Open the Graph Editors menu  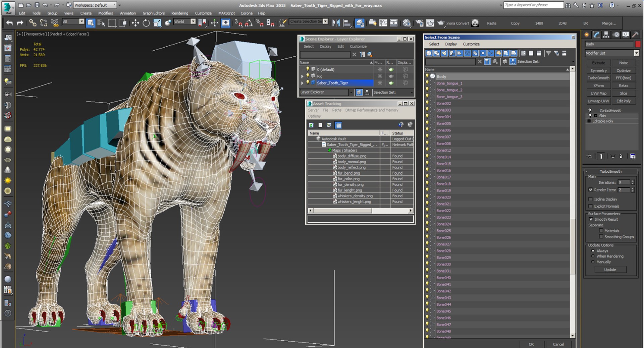tap(154, 13)
